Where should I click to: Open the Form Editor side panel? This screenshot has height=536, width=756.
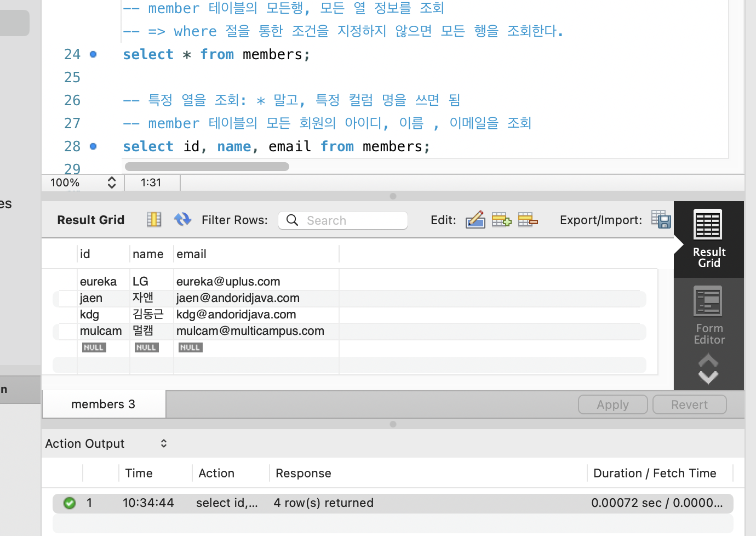click(708, 315)
